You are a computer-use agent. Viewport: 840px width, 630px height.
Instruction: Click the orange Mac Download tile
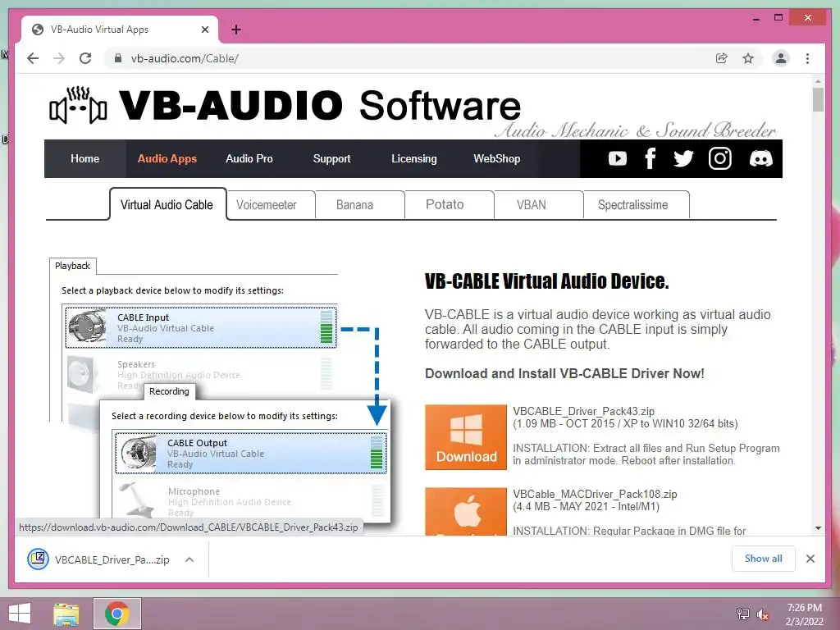point(466,511)
